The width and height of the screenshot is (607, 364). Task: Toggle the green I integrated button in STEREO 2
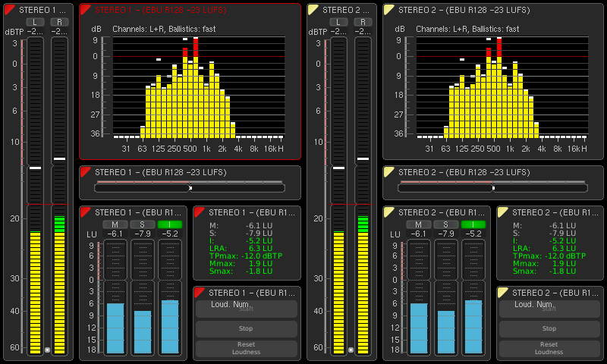[x=473, y=224]
